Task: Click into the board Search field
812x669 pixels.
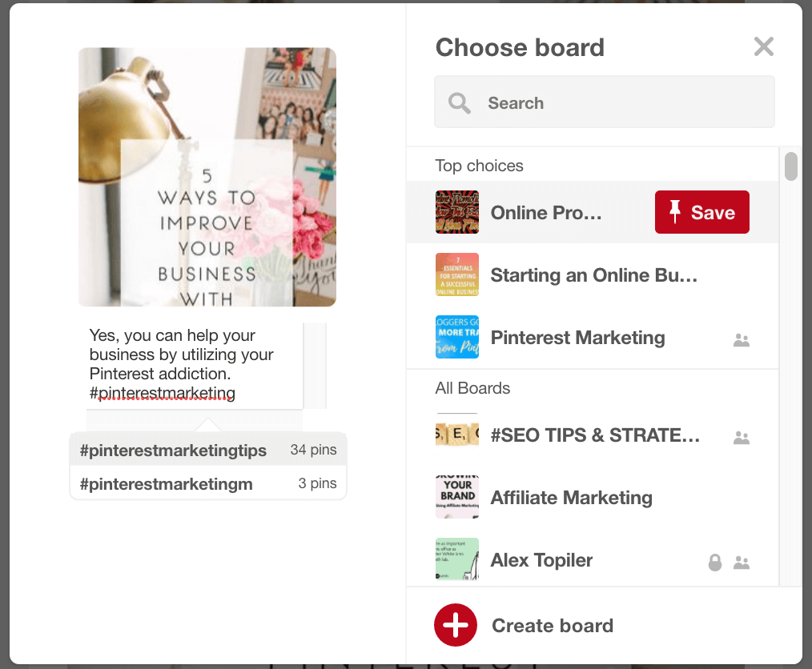Action: tap(617, 103)
